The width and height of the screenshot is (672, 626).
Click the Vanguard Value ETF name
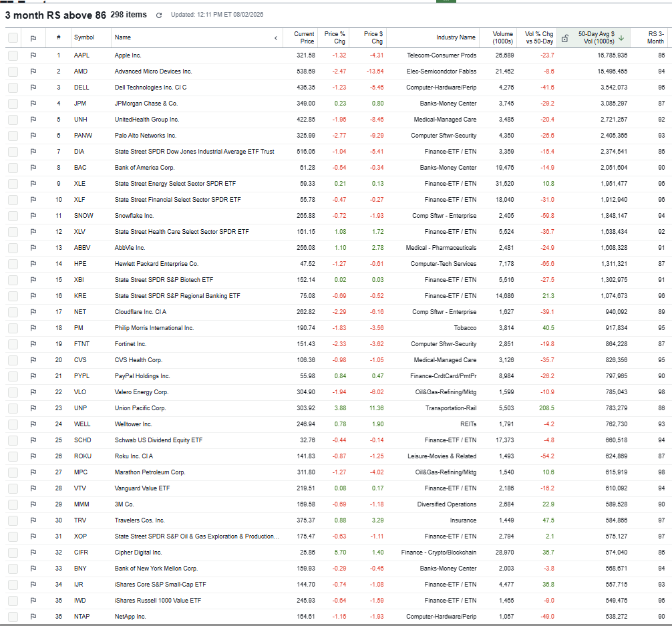click(x=142, y=488)
